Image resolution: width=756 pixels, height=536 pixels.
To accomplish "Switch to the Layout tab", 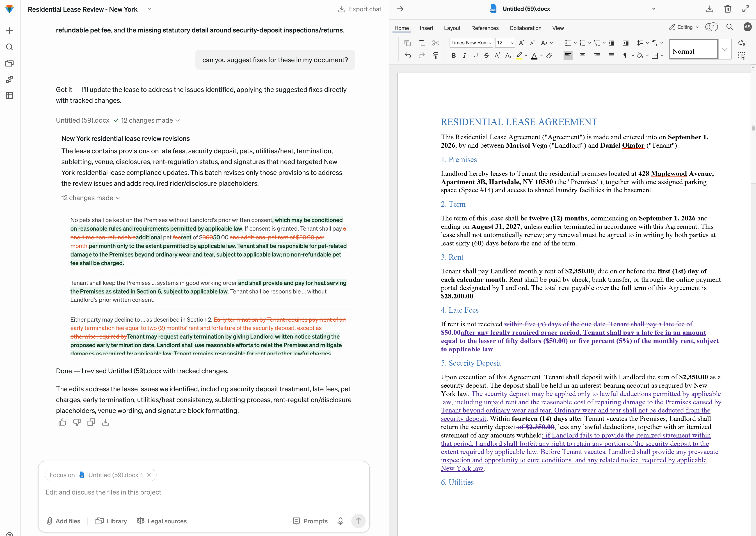I will point(452,28).
